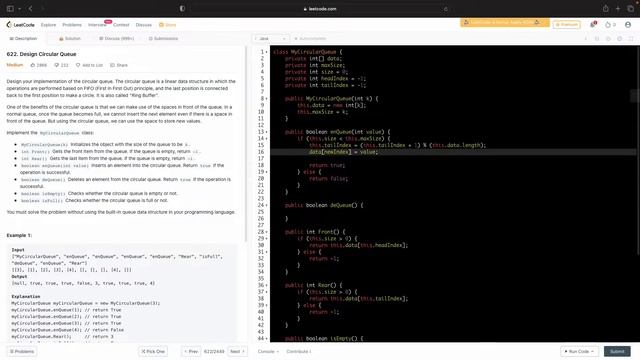Open the Problems nav item
The height and width of the screenshot is (360, 640).
72,25
